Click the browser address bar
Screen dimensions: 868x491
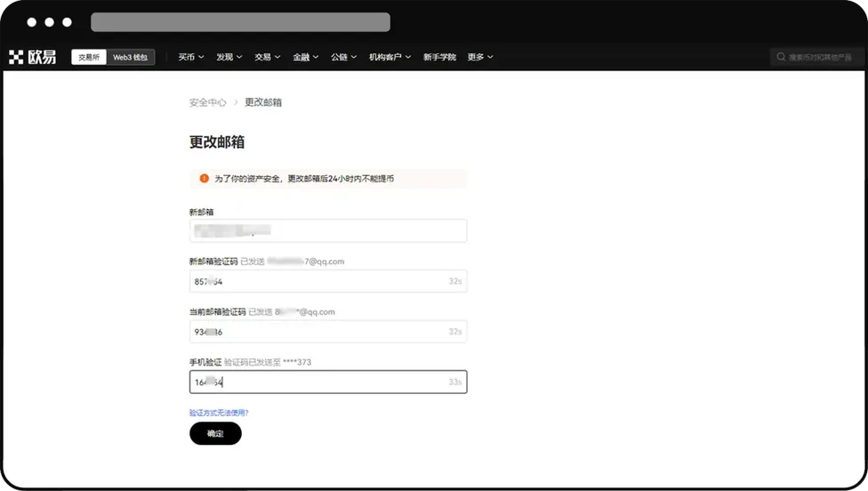(x=240, y=22)
